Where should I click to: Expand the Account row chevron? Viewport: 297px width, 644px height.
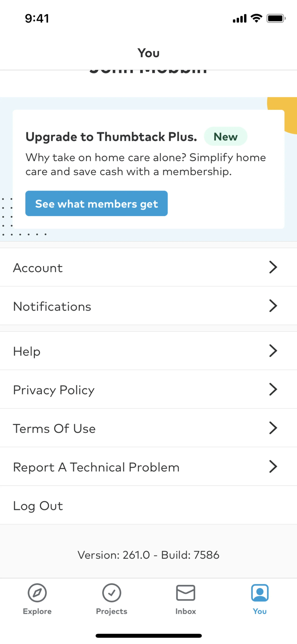[273, 267]
